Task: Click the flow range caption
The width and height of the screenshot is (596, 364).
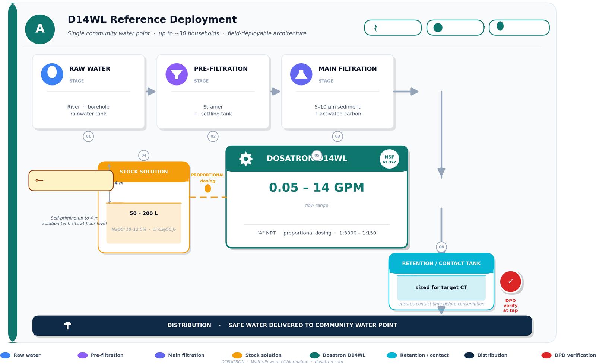Action: tap(317, 205)
